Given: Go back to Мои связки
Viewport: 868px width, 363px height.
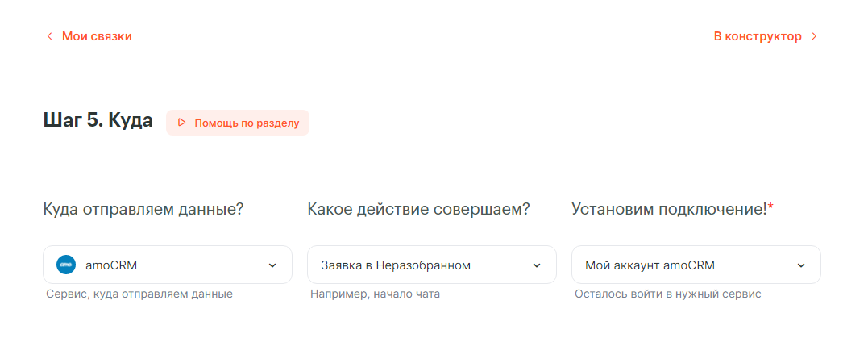Looking at the screenshot, I should 97,36.
